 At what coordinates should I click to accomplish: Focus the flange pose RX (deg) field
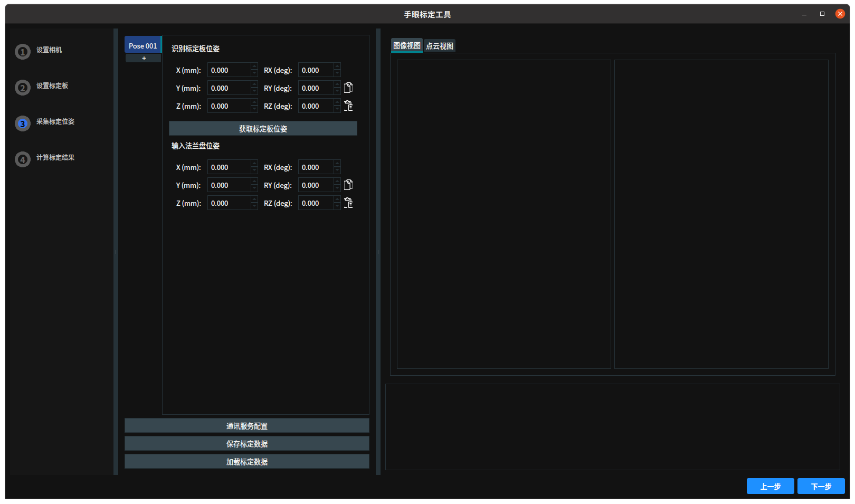tap(316, 167)
